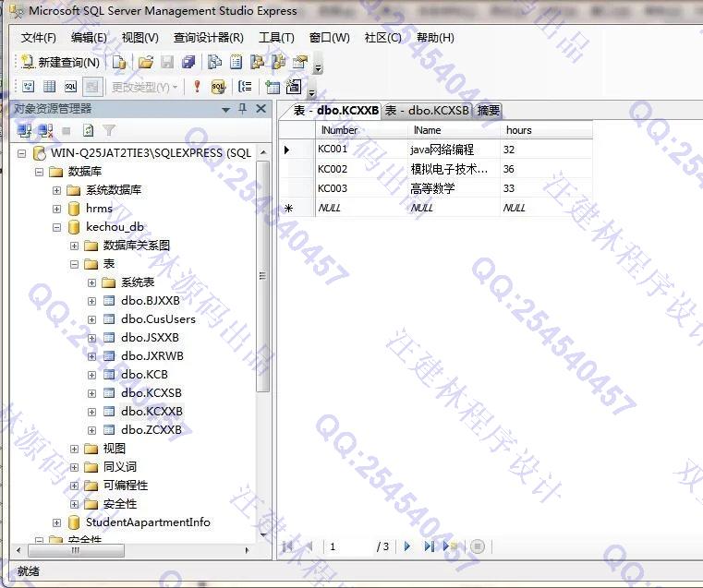Click the Template Explorer icon

point(278,62)
